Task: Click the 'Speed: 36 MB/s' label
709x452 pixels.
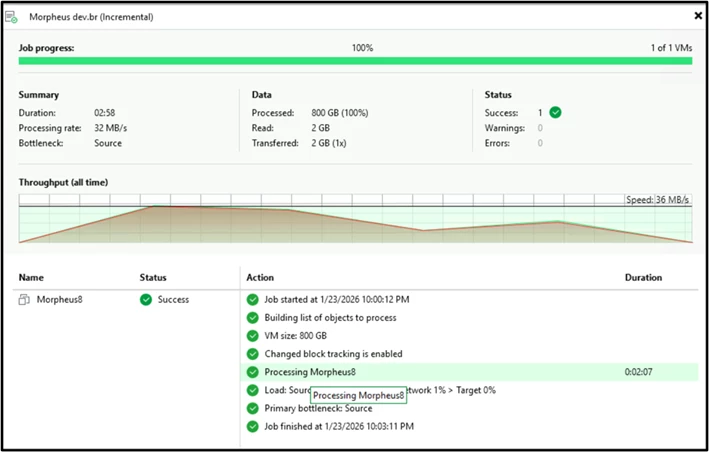Action: click(x=657, y=200)
